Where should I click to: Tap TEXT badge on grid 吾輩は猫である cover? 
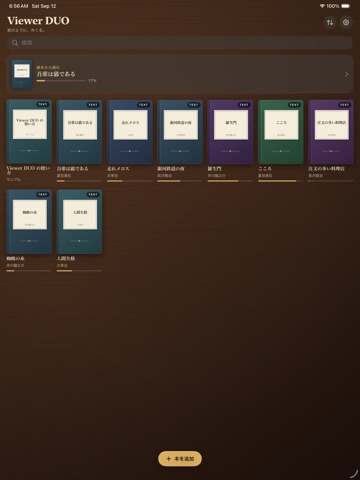coord(93,105)
